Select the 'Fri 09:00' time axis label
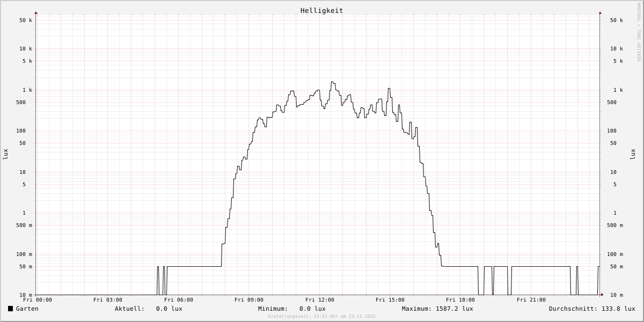644x322 pixels. pyautogui.click(x=249, y=300)
